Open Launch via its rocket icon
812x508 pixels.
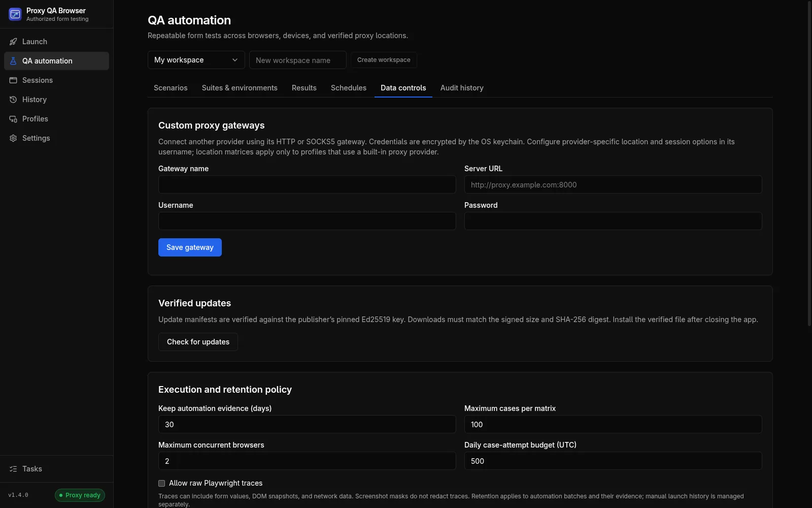[x=13, y=42]
